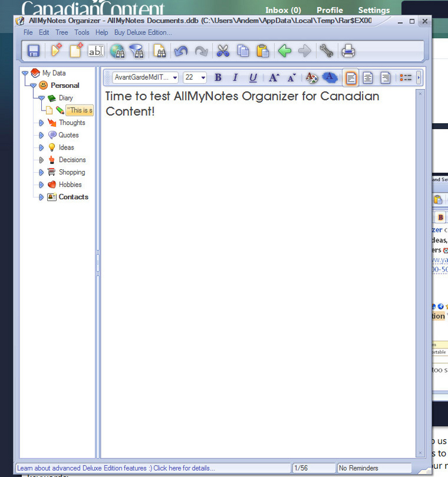The width and height of the screenshot is (448, 477).
Task: Expand the Thoughts folder
Action: point(41,123)
